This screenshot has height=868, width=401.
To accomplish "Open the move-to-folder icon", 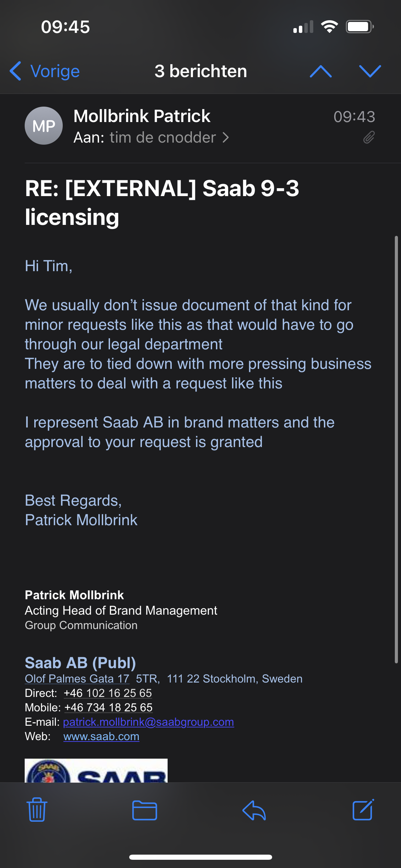I will [145, 810].
